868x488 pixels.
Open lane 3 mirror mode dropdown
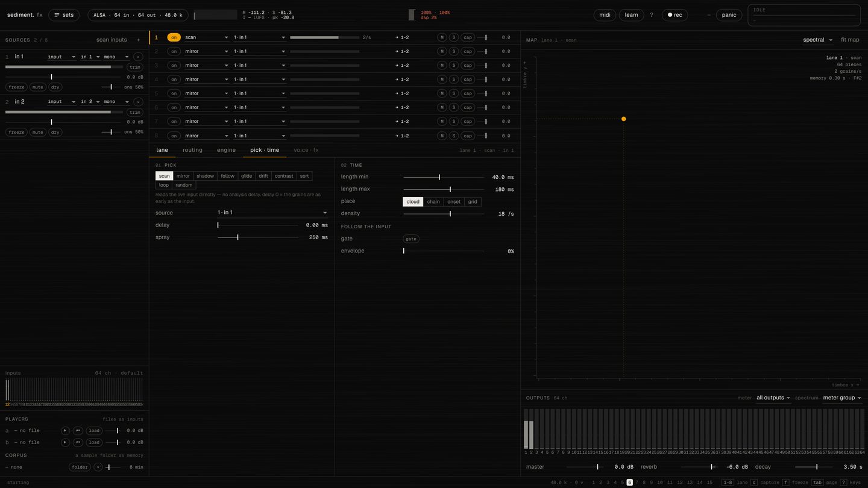(207, 65)
